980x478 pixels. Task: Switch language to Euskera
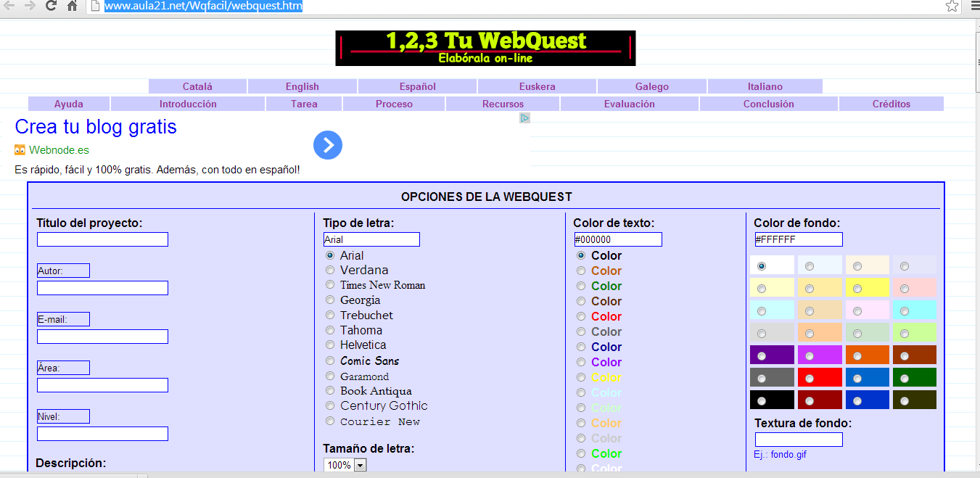(538, 86)
